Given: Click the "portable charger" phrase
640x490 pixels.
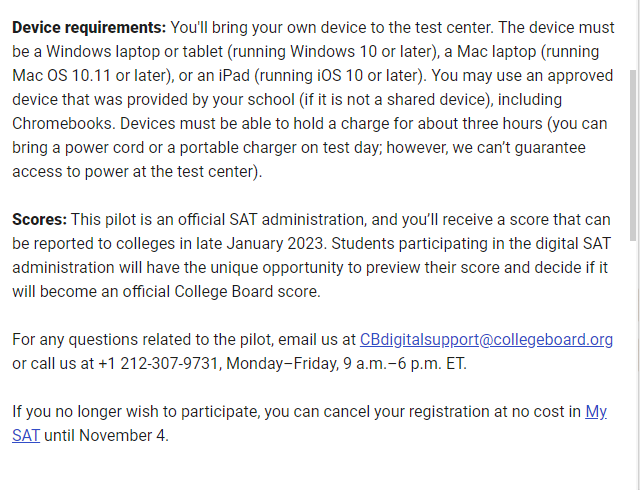Looking at the screenshot, I should point(238,148).
